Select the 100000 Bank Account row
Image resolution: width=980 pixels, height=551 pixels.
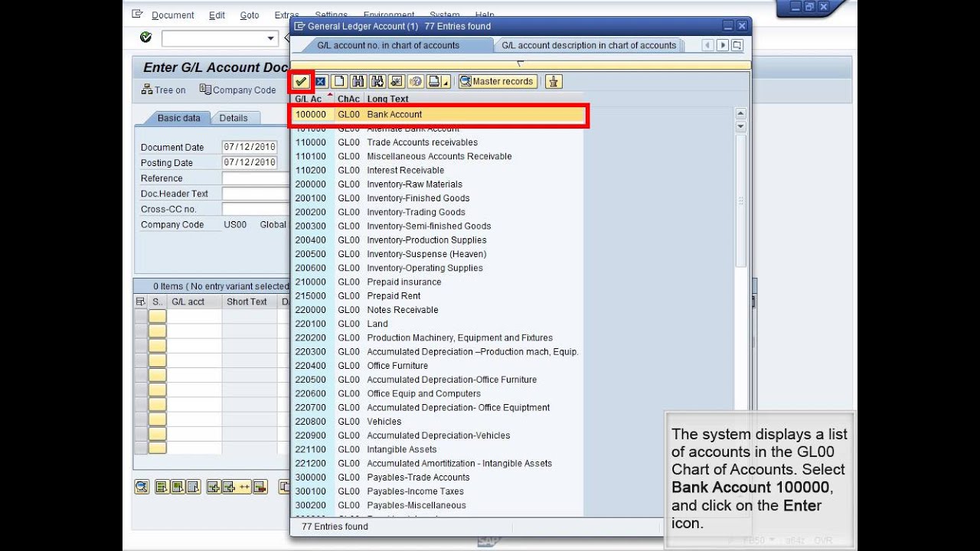pos(437,115)
